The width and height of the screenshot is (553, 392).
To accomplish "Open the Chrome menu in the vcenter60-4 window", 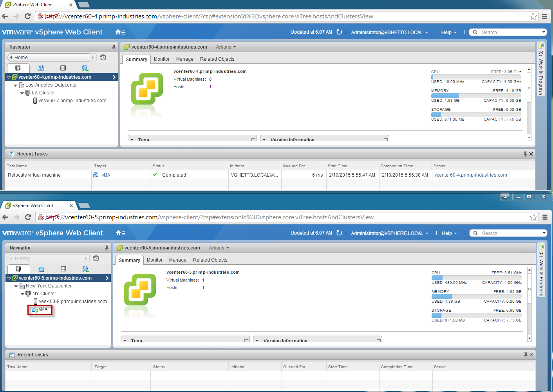I will (544, 16).
